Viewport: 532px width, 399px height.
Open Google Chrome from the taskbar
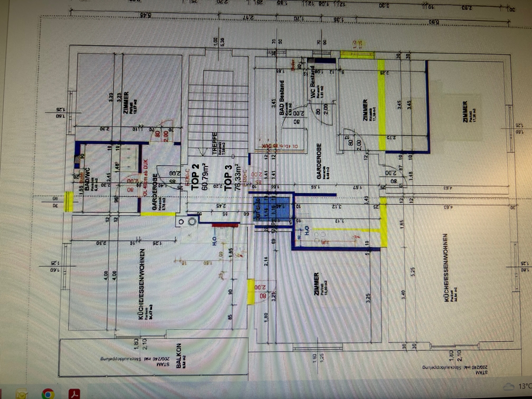[x=48, y=394]
